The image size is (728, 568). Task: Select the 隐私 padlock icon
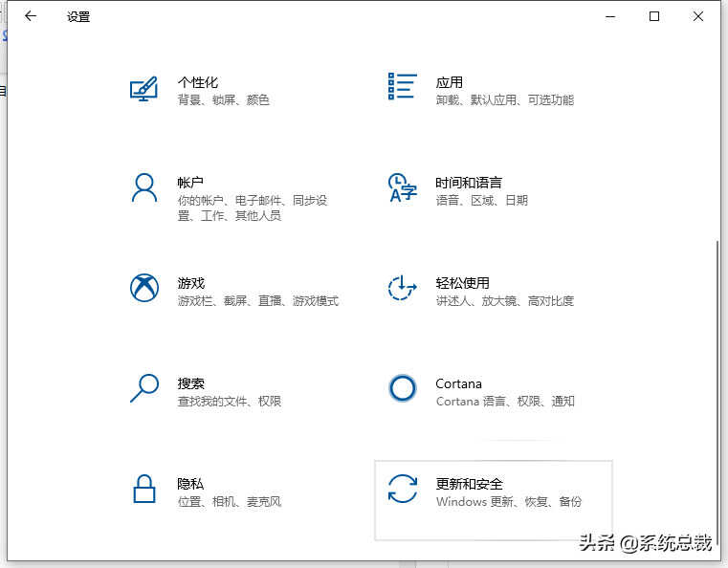(x=144, y=489)
